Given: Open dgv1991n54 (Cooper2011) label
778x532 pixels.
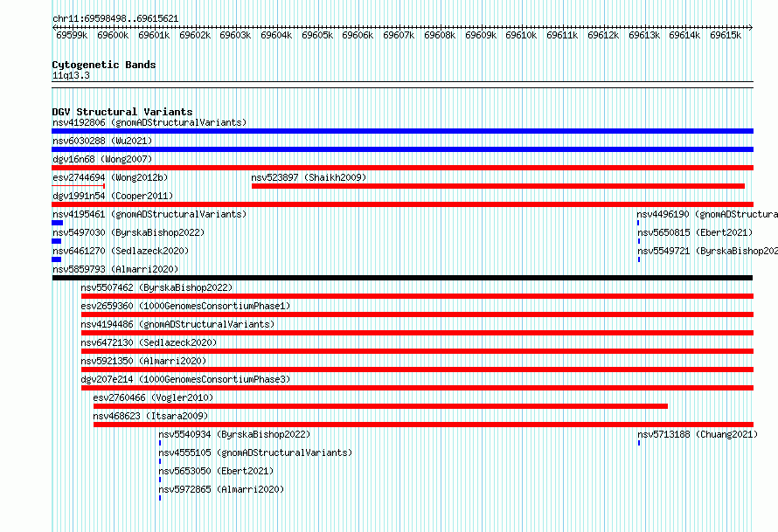Looking at the screenshot, I should (113, 196).
